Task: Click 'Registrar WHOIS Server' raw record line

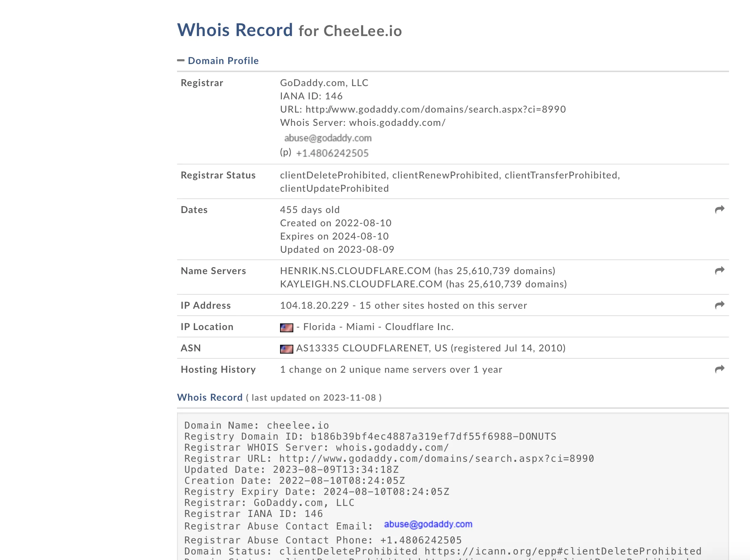Action: pyautogui.click(x=316, y=447)
